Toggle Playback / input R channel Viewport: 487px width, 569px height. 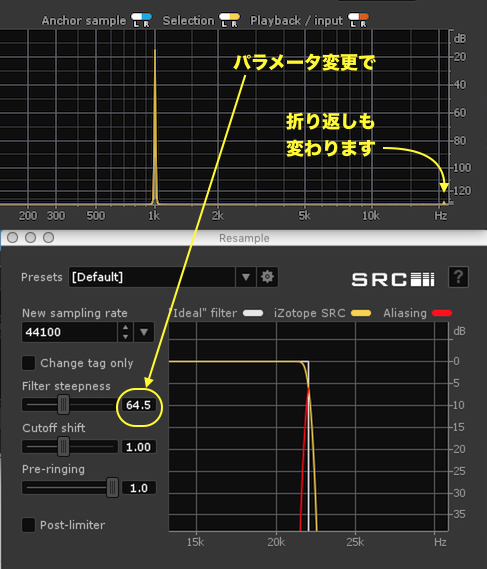363,20
